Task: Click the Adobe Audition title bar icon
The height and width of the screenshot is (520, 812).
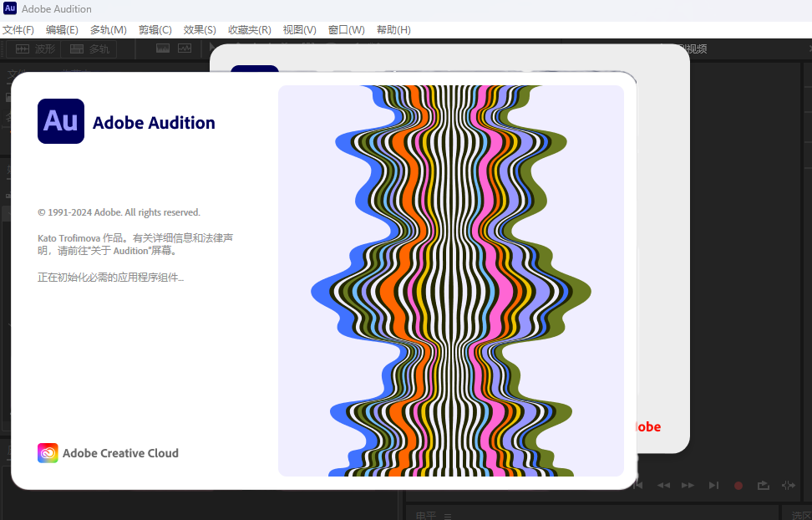Action: (x=10, y=9)
